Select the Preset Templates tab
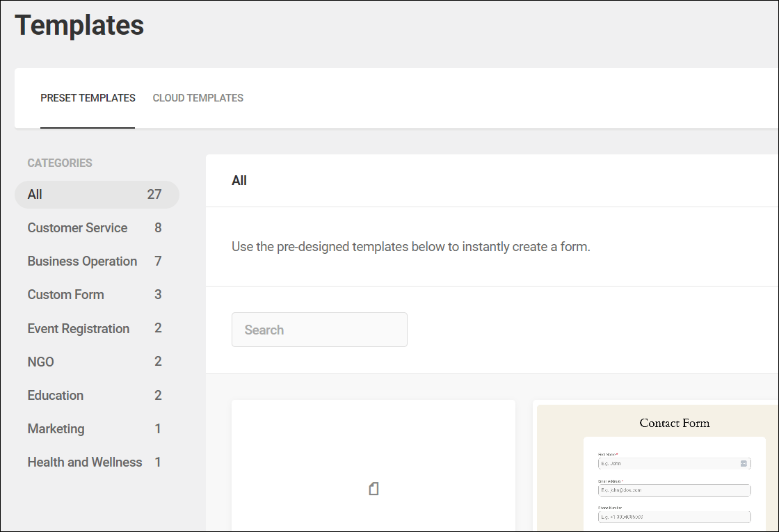The height and width of the screenshot is (532, 779). (x=88, y=98)
